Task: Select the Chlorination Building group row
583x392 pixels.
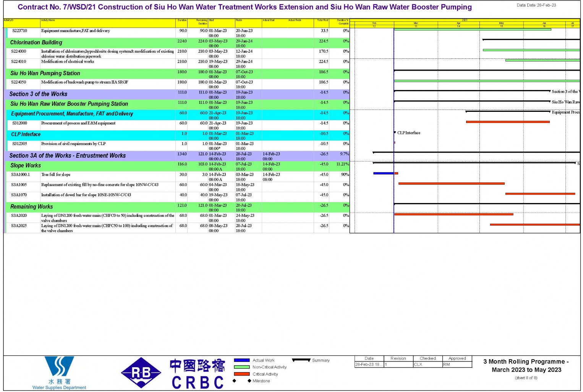Action: click(177, 43)
